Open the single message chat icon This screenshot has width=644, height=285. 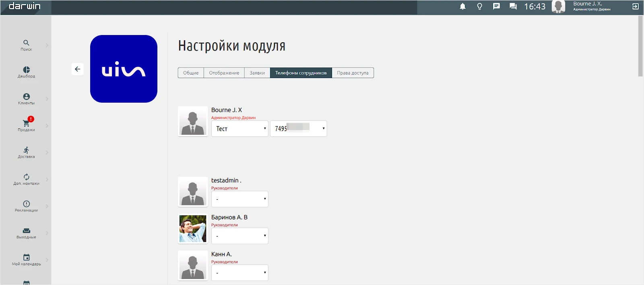pyautogui.click(x=496, y=6)
